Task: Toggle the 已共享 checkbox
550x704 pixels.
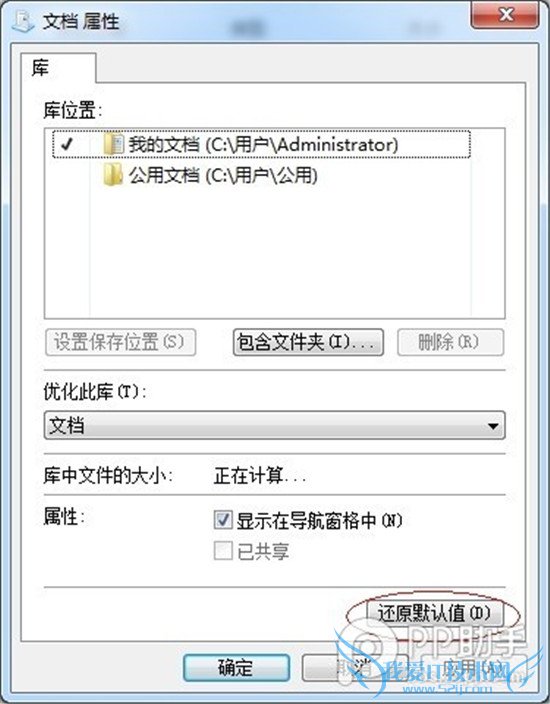Action: click(x=223, y=551)
